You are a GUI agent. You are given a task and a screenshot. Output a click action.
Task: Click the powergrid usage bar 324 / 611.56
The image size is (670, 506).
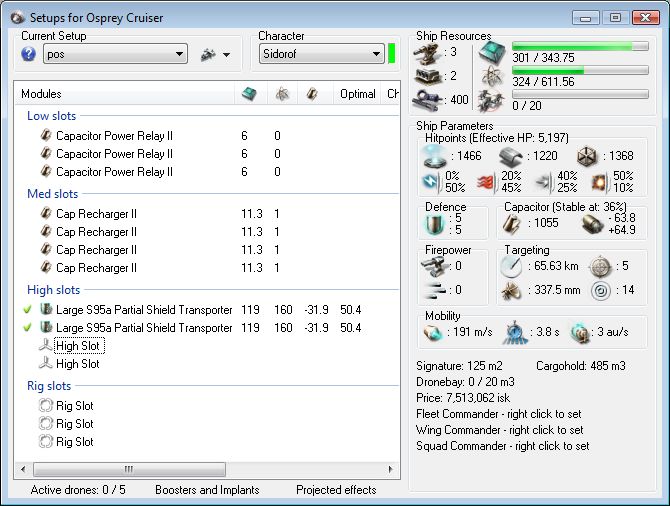coord(580,70)
